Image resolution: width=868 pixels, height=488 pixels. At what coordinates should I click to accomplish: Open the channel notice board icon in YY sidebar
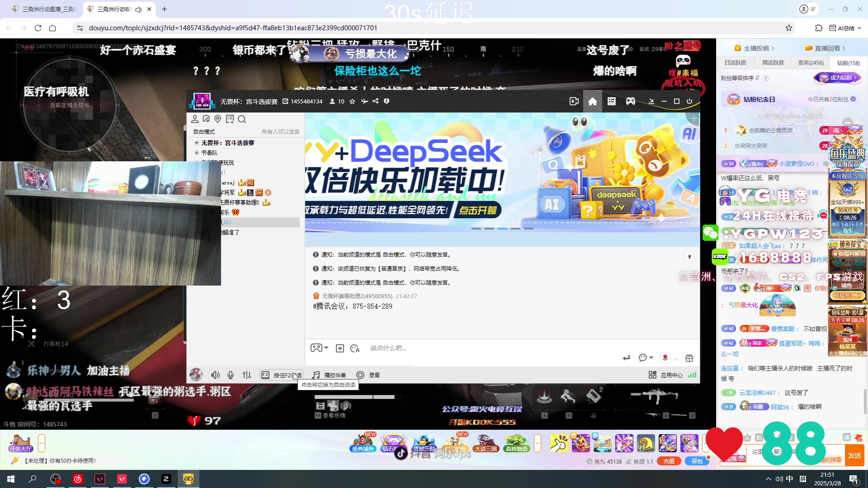coord(230,119)
